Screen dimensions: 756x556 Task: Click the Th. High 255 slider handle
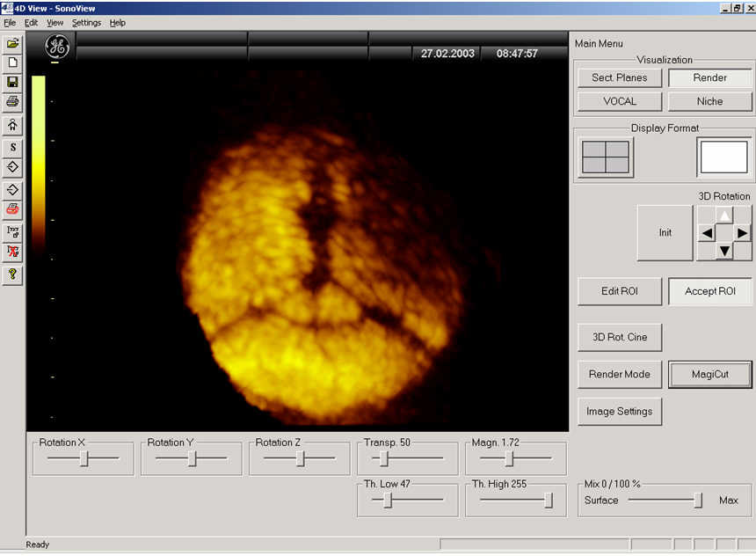549,501
